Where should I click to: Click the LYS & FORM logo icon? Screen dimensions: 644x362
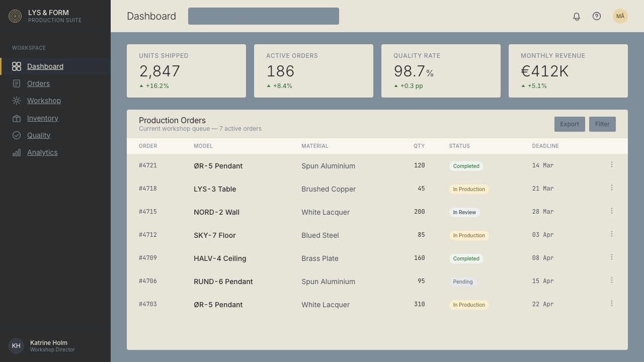coord(15,16)
